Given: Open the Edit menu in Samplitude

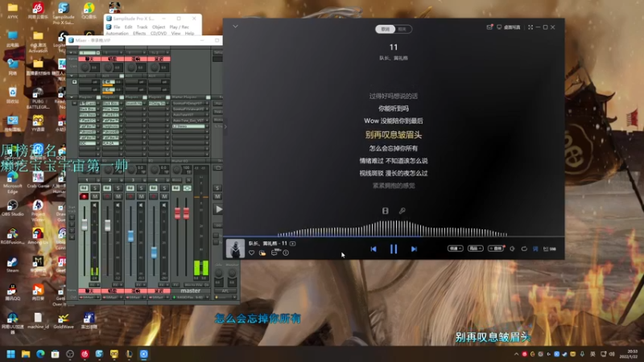Looking at the screenshot, I should [x=129, y=27].
